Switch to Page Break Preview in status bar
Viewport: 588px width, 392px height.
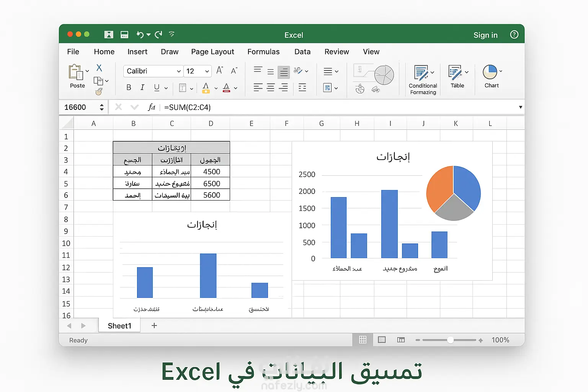[x=401, y=340]
